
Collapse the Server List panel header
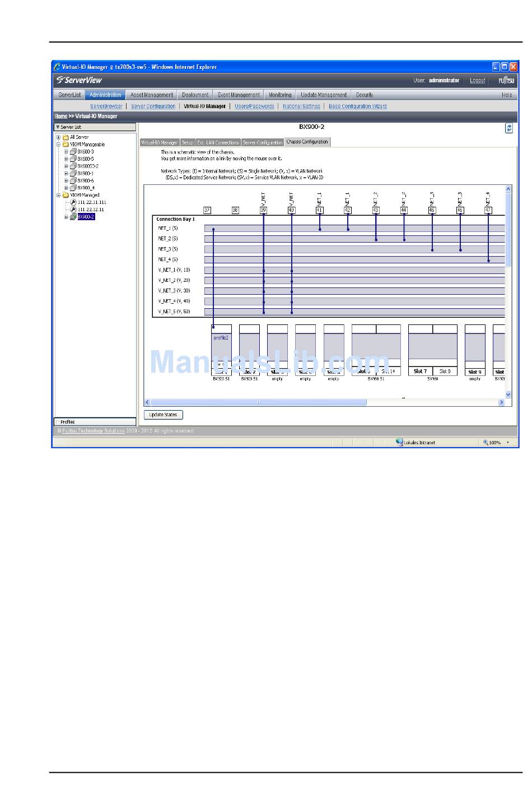95,127
